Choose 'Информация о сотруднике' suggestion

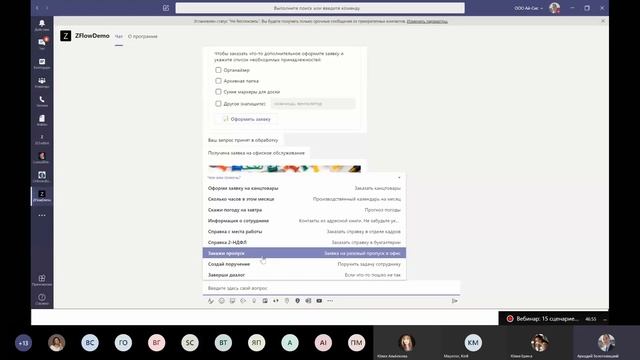point(304,221)
